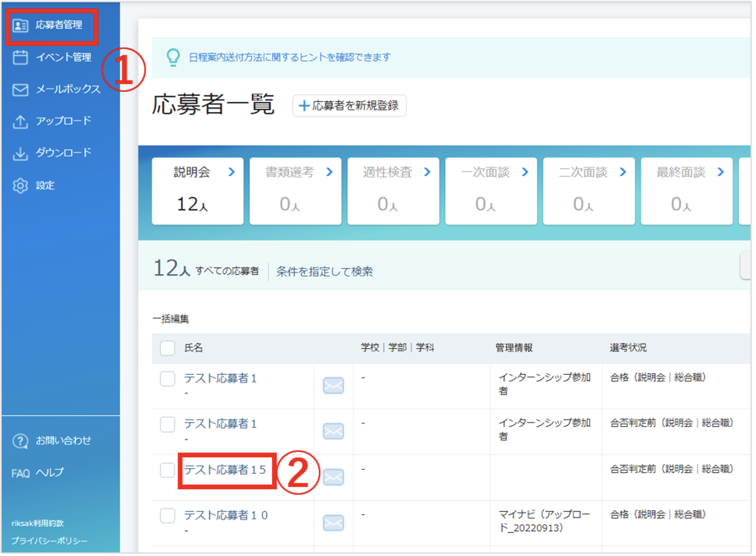Viewport: 756px width, 556px height.
Task: Select the 一次面談 stage card
Action: coord(491,191)
